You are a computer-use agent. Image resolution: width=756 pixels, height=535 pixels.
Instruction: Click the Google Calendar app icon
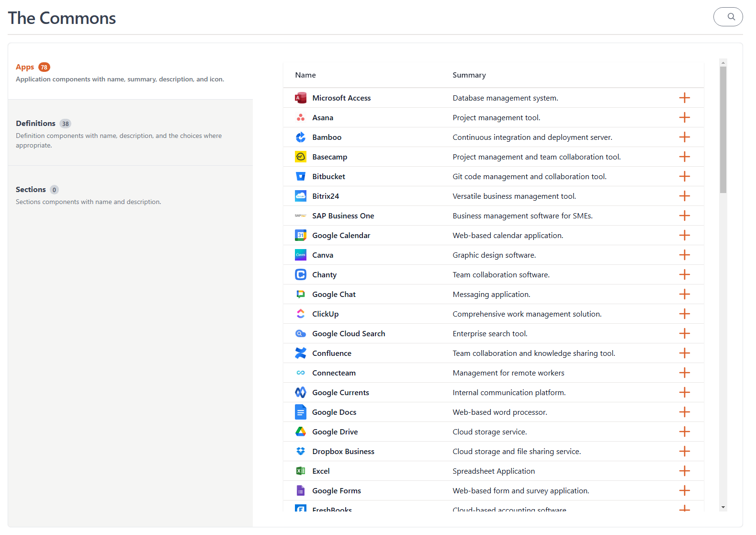(301, 235)
